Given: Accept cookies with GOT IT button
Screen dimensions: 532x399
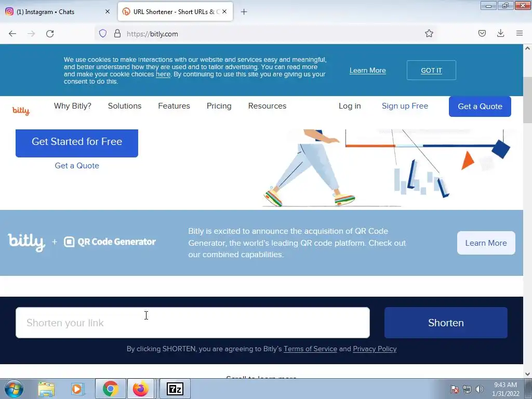Looking at the screenshot, I should coord(431,70).
